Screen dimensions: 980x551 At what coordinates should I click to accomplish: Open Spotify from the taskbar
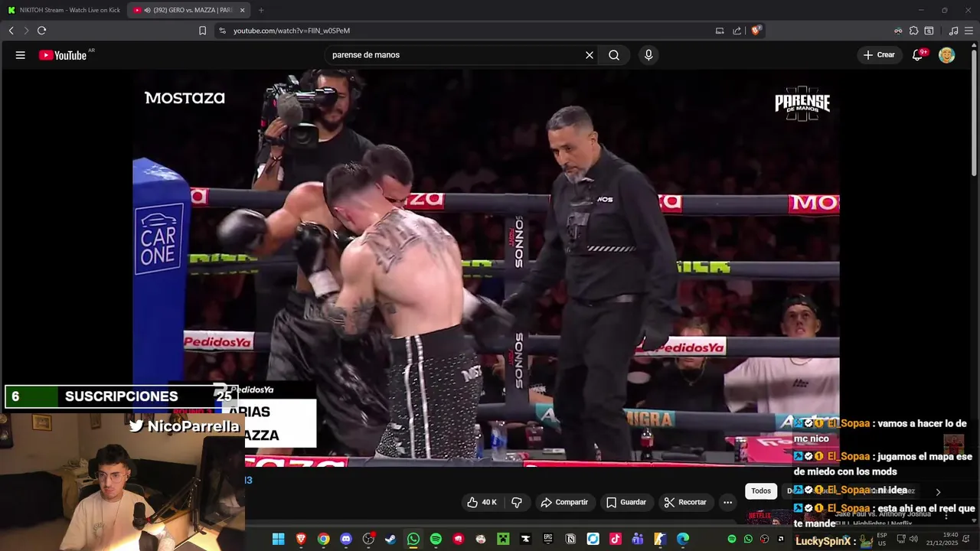coord(436,540)
